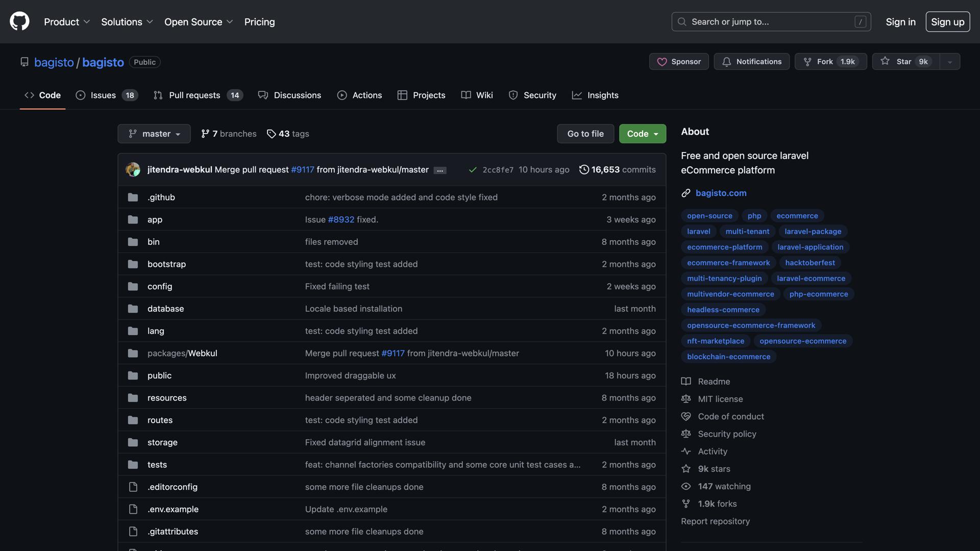This screenshot has width=980, height=551.
Task: Open the Insights tab
Action: [x=595, y=95]
